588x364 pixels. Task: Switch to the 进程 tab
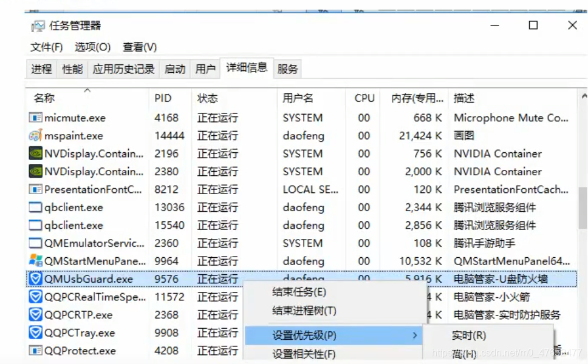pyautogui.click(x=42, y=69)
